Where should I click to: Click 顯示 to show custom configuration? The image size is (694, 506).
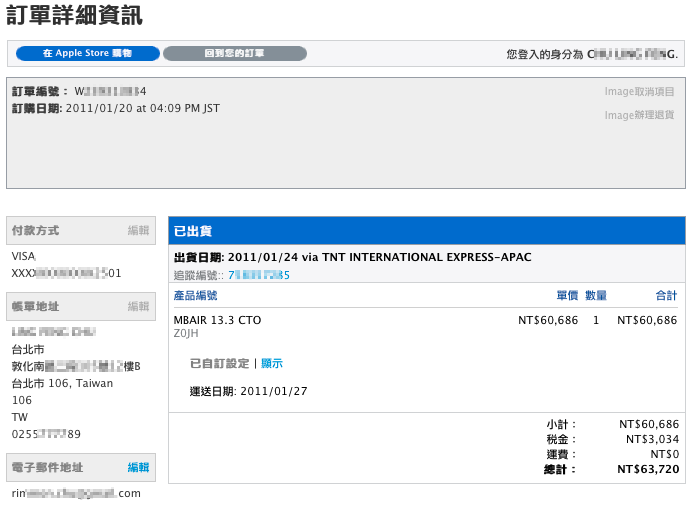point(272,363)
